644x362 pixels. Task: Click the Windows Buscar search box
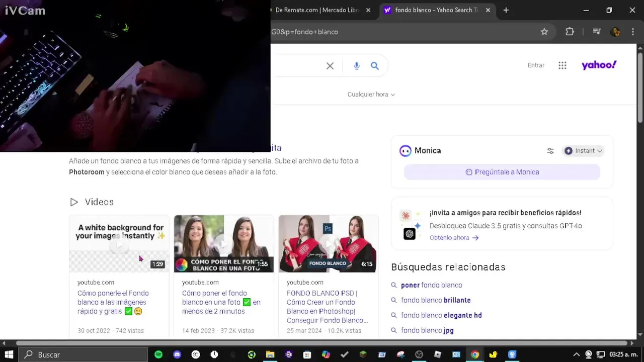click(x=84, y=354)
